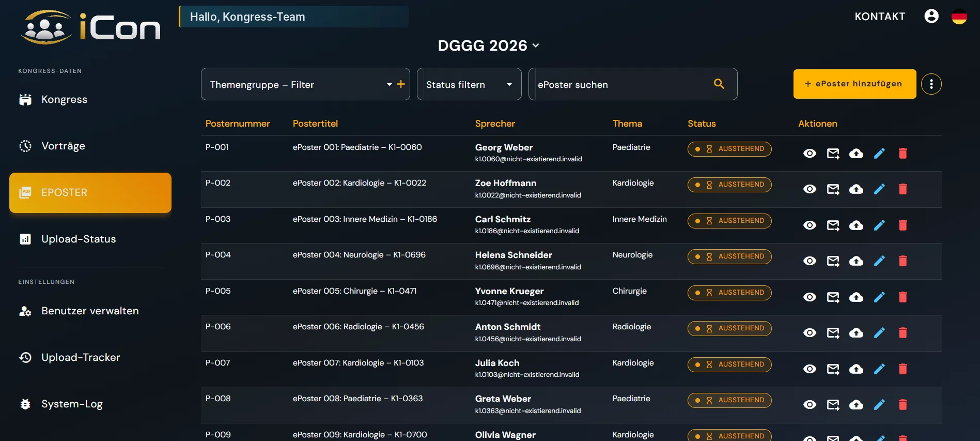Open the DGGG 2026 congress selector
The image size is (980, 441).
[x=489, y=45]
